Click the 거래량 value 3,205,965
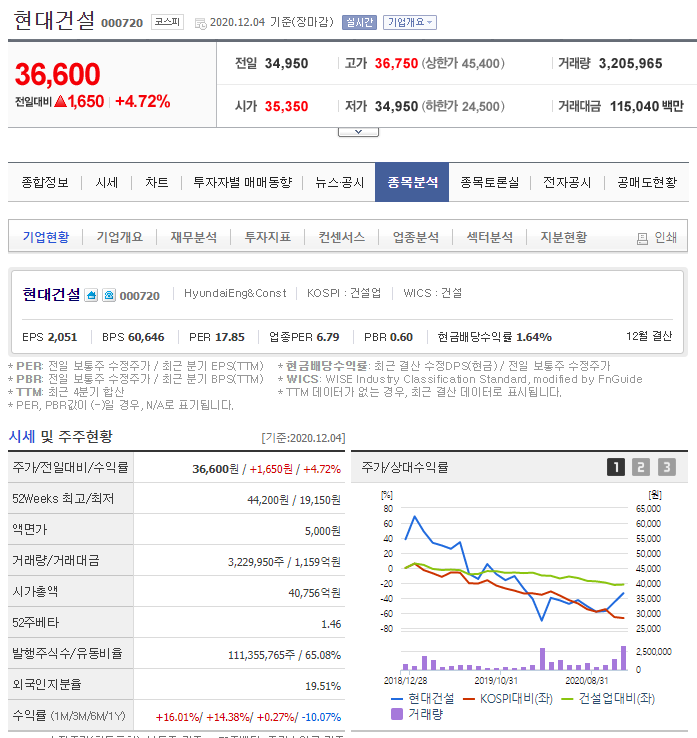The height and width of the screenshot is (738, 697). pyautogui.click(x=630, y=63)
